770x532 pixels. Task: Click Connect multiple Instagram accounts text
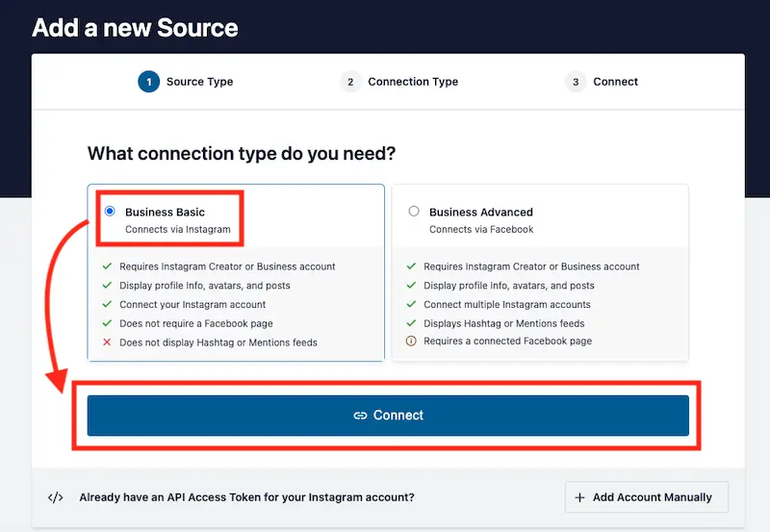507,304
